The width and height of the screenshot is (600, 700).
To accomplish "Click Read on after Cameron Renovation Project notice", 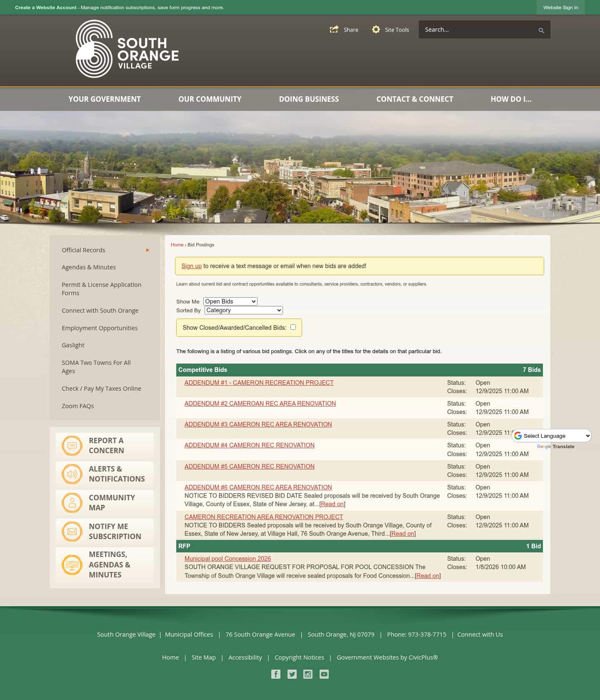I will click(x=403, y=534).
